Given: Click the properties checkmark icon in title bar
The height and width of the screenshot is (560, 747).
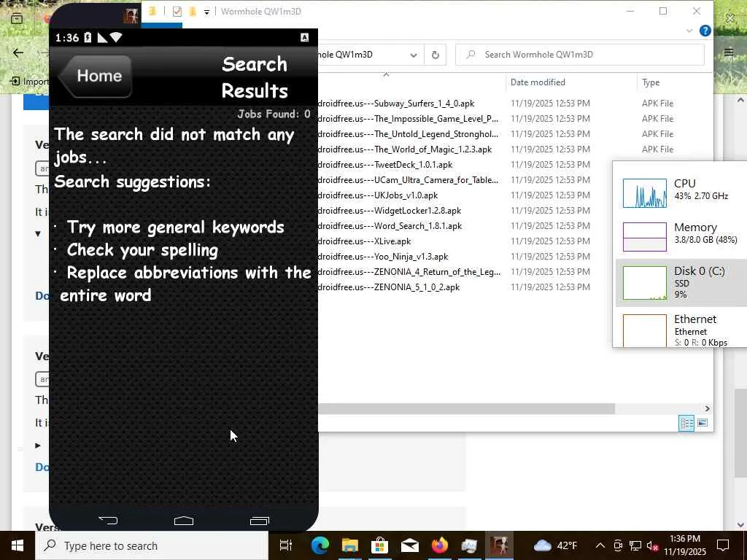Looking at the screenshot, I should click(177, 12).
